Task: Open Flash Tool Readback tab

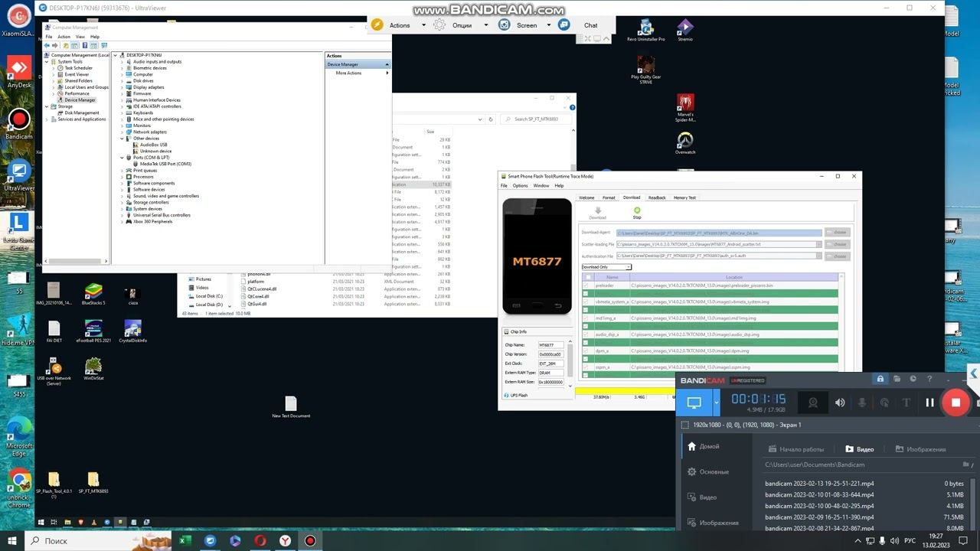Action: [x=657, y=197]
